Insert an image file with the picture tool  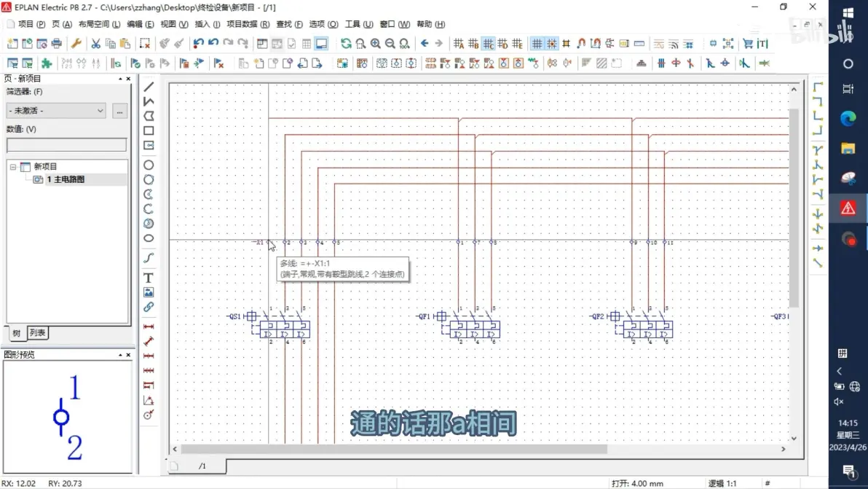pos(149,292)
